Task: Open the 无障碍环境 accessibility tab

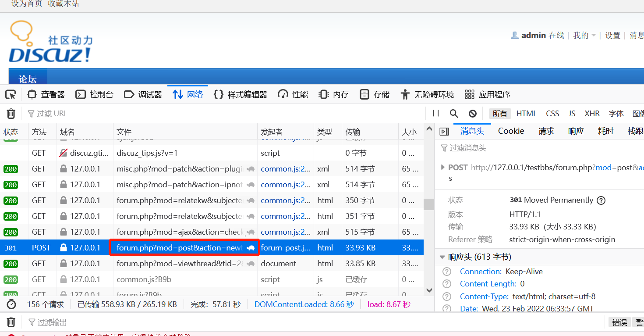Action: pyautogui.click(x=427, y=94)
